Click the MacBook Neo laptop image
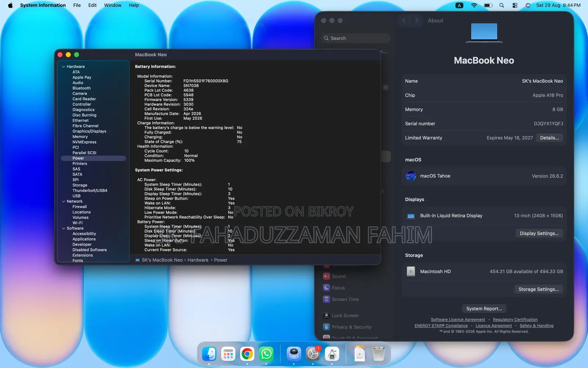The image size is (588, 368). (484, 33)
